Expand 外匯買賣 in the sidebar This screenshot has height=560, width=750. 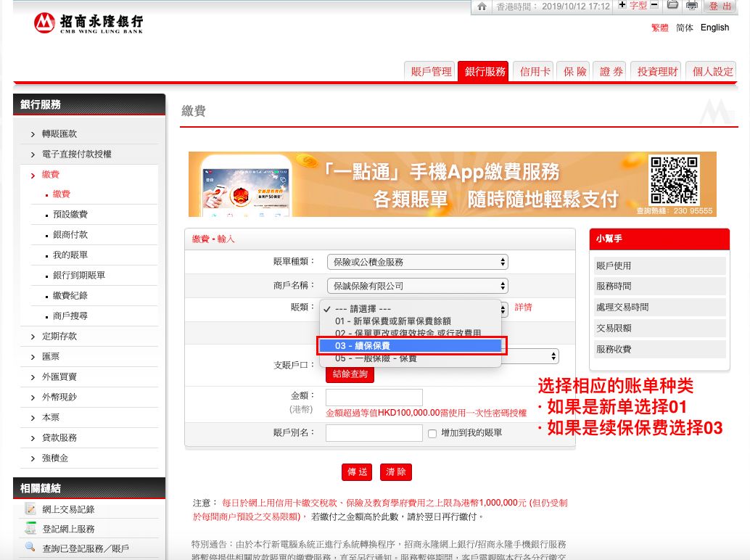coord(59,377)
